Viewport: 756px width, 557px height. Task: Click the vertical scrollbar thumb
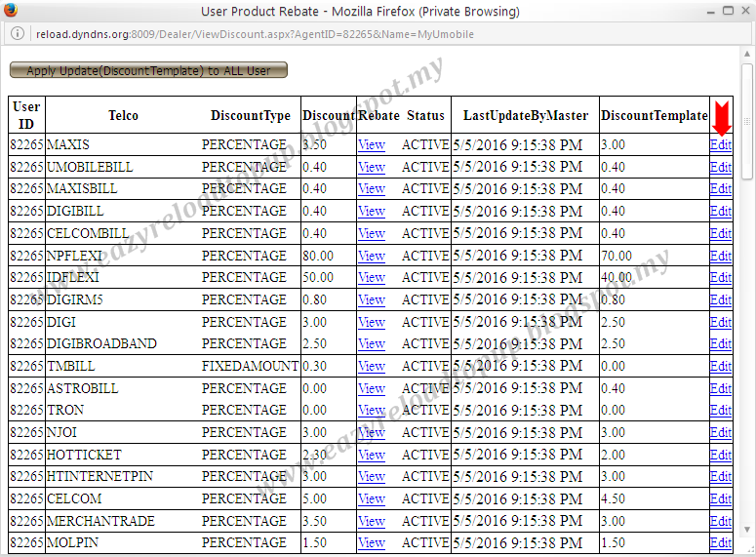tap(747, 121)
